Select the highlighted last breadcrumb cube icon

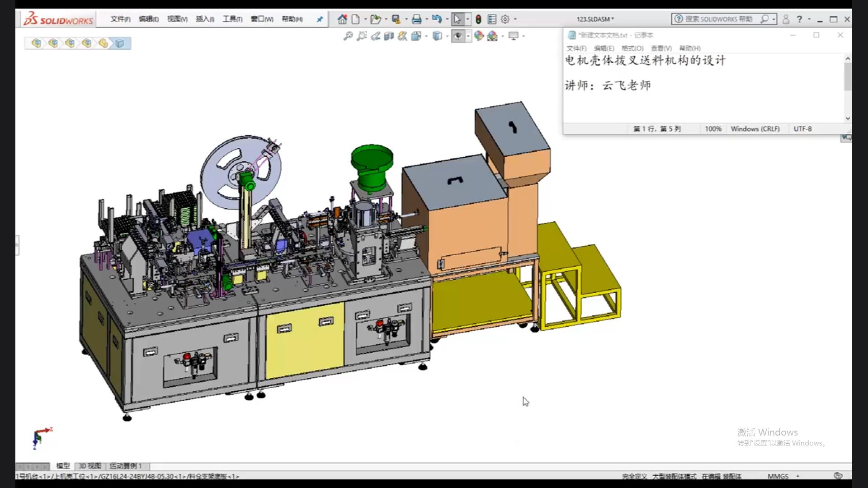pyautogui.click(x=120, y=43)
